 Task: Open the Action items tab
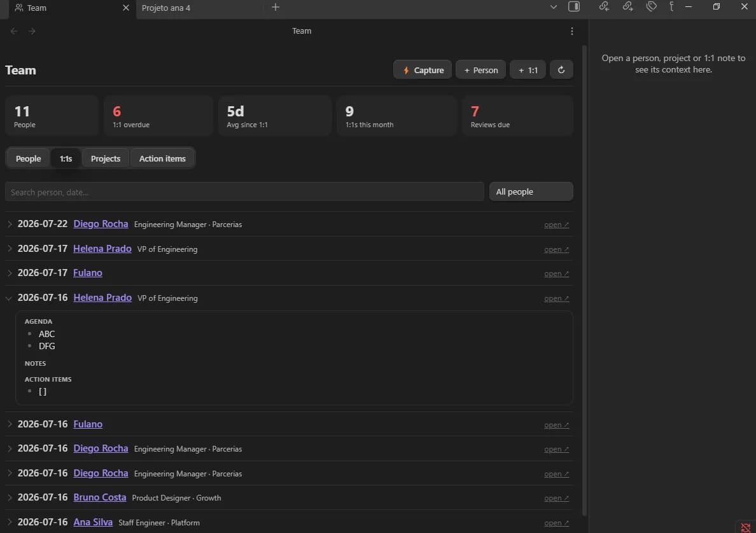coord(162,158)
